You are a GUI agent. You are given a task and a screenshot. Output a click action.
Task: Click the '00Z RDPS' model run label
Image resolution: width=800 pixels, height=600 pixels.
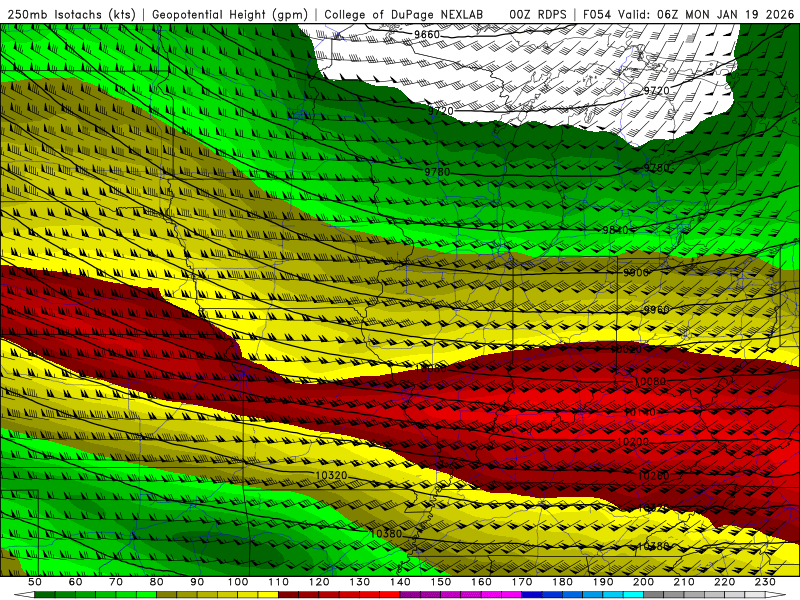(x=538, y=14)
